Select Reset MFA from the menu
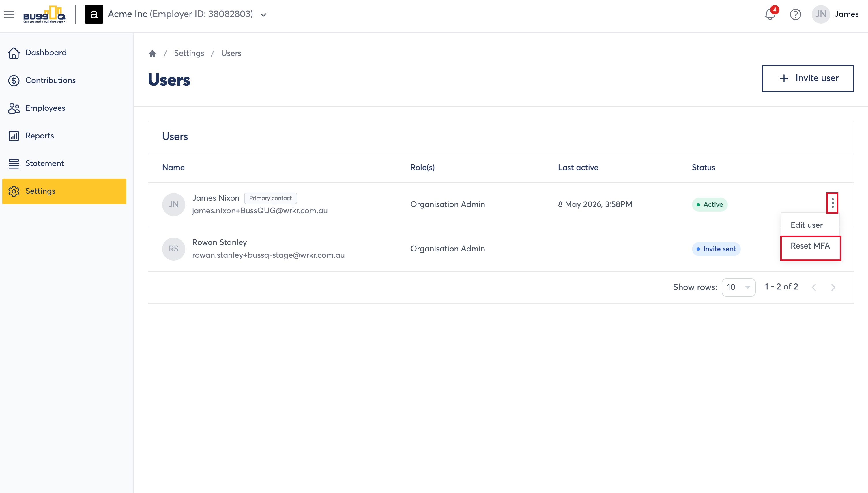 810,246
